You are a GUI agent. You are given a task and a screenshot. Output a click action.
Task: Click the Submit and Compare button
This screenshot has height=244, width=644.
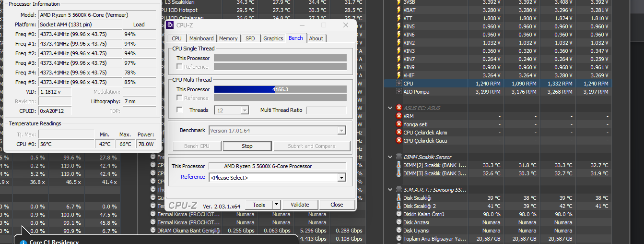click(x=312, y=146)
